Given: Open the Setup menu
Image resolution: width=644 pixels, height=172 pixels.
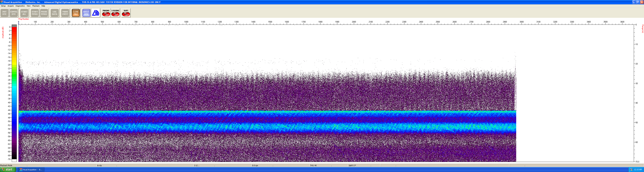Looking at the screenshot, I should point(3,6).
